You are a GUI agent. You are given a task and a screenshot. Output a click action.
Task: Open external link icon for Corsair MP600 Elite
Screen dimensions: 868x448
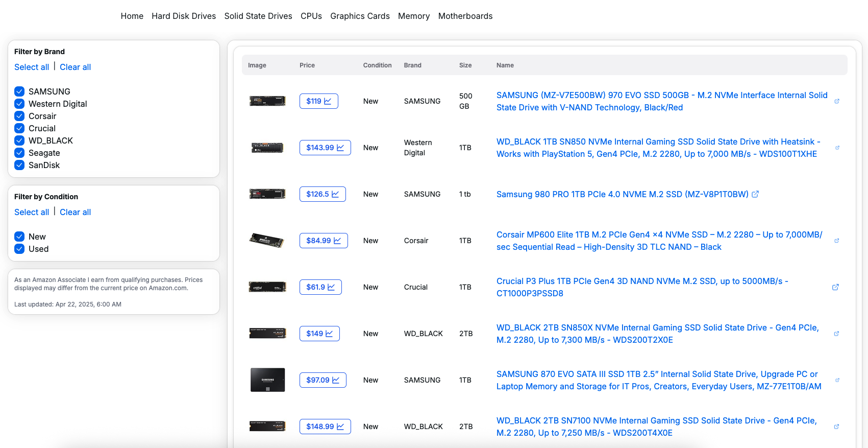[837, 241]
